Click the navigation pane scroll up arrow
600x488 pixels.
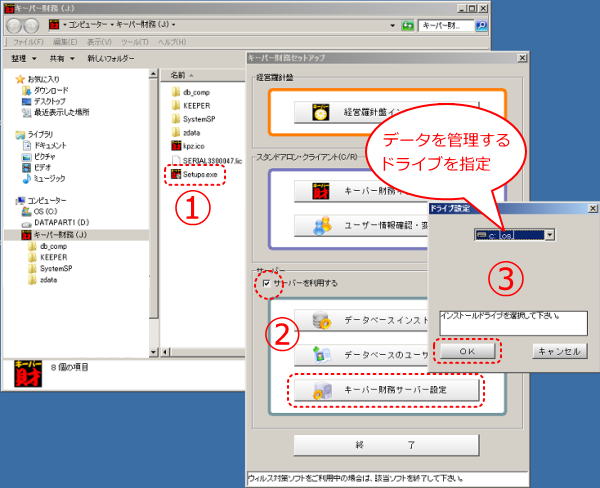(153, 74)
